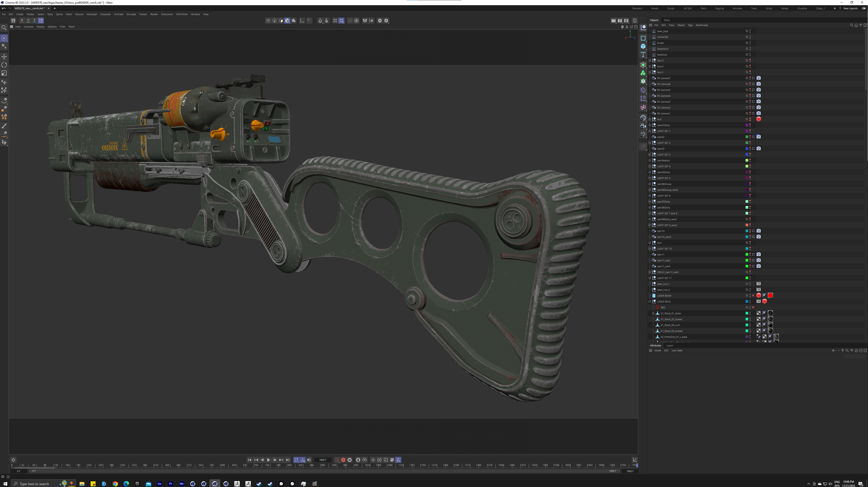Click the Cube primitive icon in sidebar
The width and height of the screenshot is (868, 487).
[643, 46]
